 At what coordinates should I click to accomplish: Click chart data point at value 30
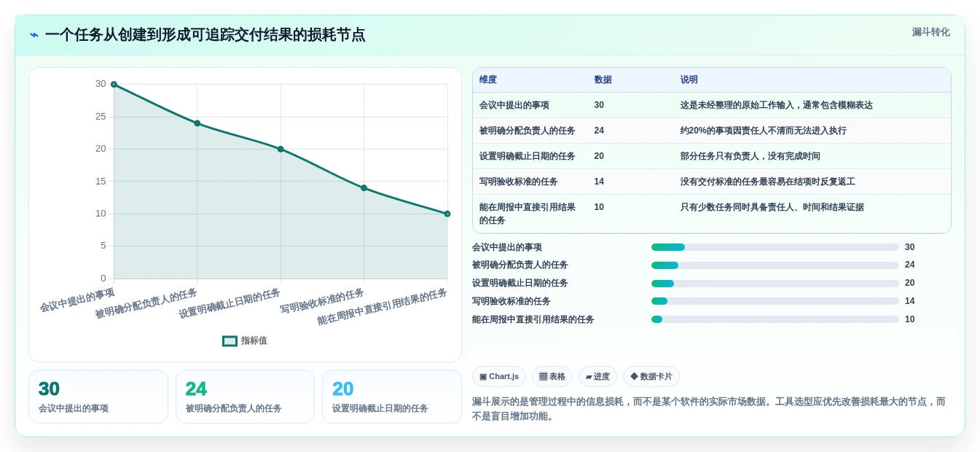click(114, 85)
